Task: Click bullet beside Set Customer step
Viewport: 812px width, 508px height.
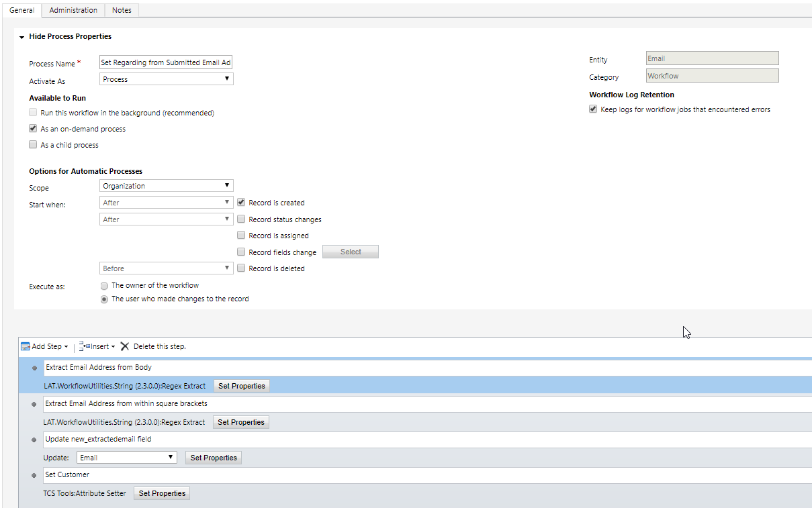Action: coord(34,475)
